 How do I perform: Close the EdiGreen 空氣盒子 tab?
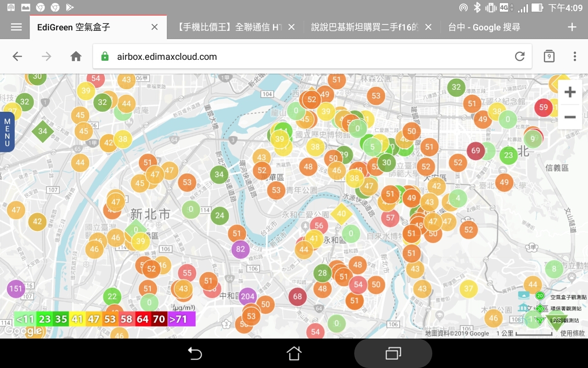[x=155, y=27]
